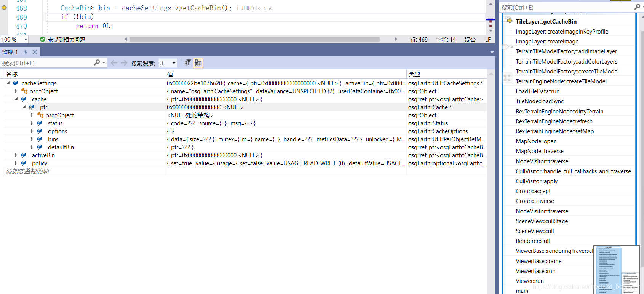Click the editor horizontal scrollbar thumb
Screen dimensions: 644x294
255,39
